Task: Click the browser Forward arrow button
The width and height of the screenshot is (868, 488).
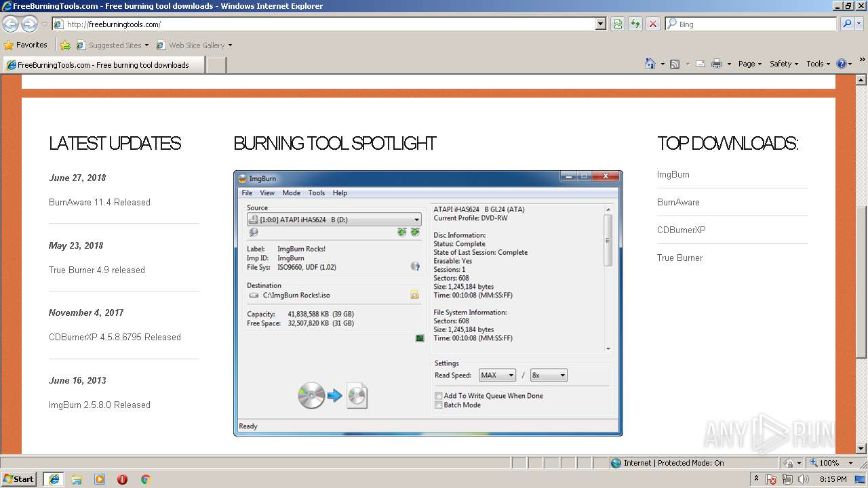Action: pos(29,24)
